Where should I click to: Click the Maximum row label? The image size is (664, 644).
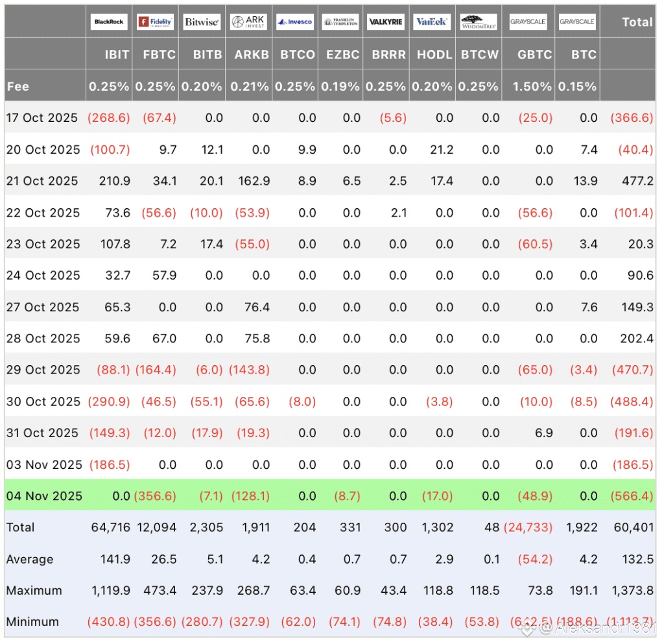[34, 590]
